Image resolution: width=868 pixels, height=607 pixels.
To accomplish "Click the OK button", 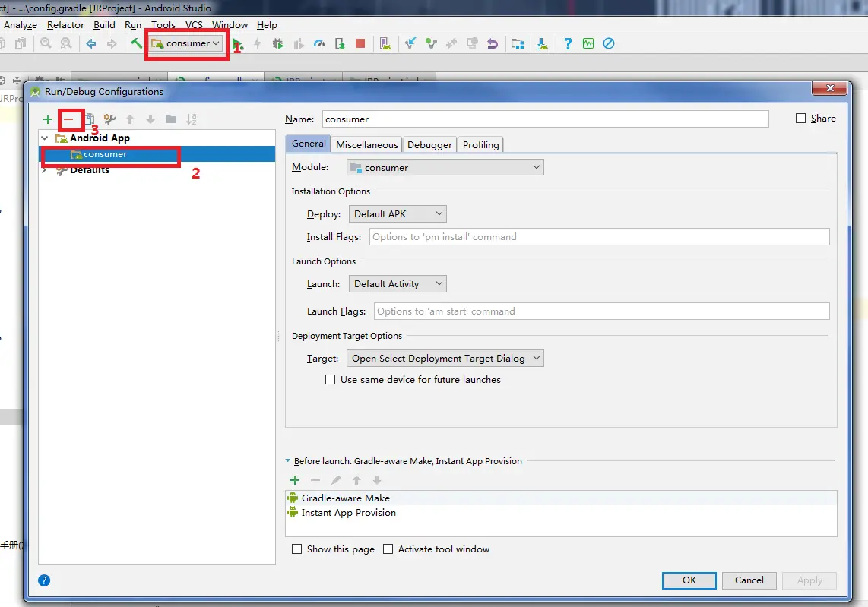I will point(689,580).
